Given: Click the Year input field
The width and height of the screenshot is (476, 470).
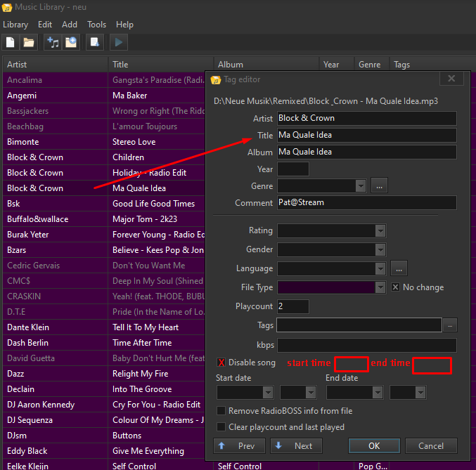Looking at the screenshot, I should coord(293,169).
